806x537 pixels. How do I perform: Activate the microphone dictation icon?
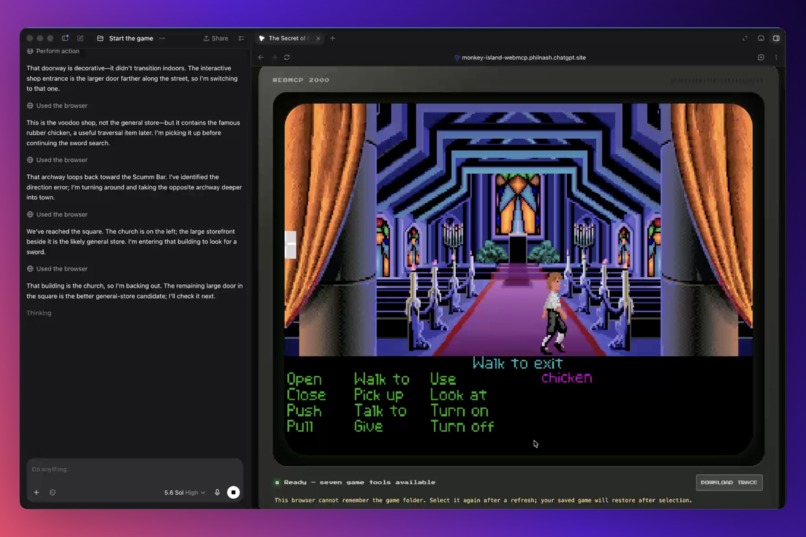click(217, 492)
